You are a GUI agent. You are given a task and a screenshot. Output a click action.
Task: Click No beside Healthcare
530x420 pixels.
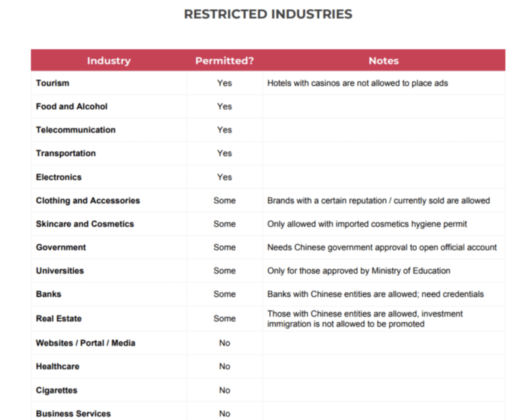(224, 366)
